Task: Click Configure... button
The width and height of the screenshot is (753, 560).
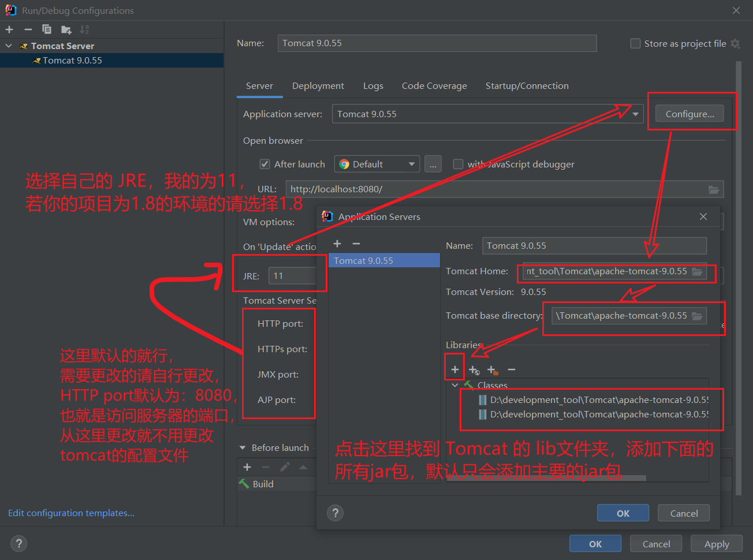Action: pyautogui.click(x=689, y=114)
